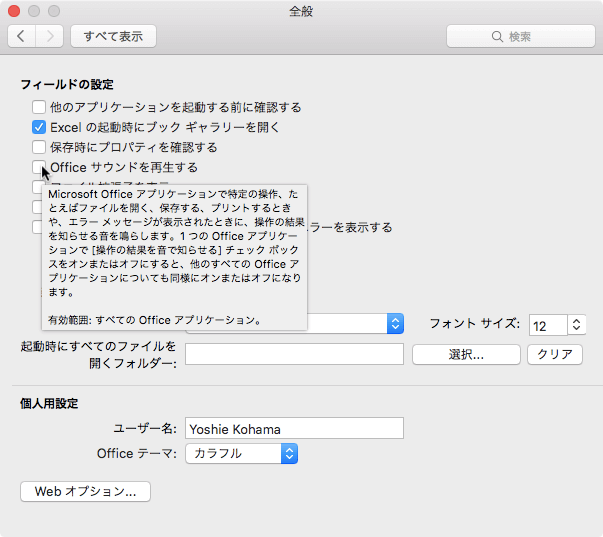The width and height of the screenshot is (603, 537).
Task: Click the 選択... button
Action: [466, 354]
